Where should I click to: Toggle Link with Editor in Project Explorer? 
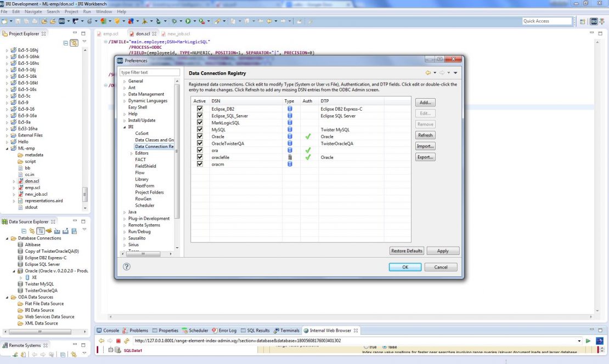click(74, 43)
